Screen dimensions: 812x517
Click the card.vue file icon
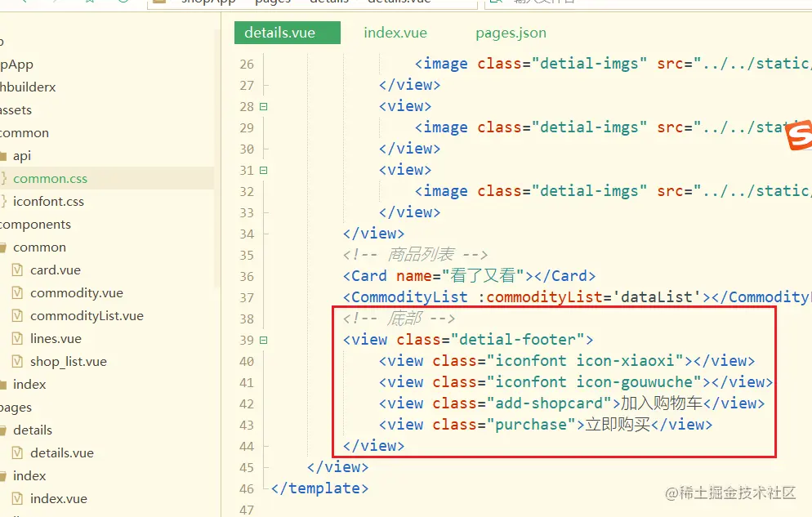click(18, 270)
